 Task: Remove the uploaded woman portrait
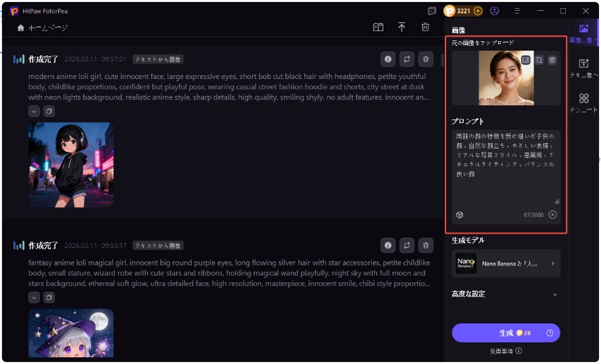point(552,60)
